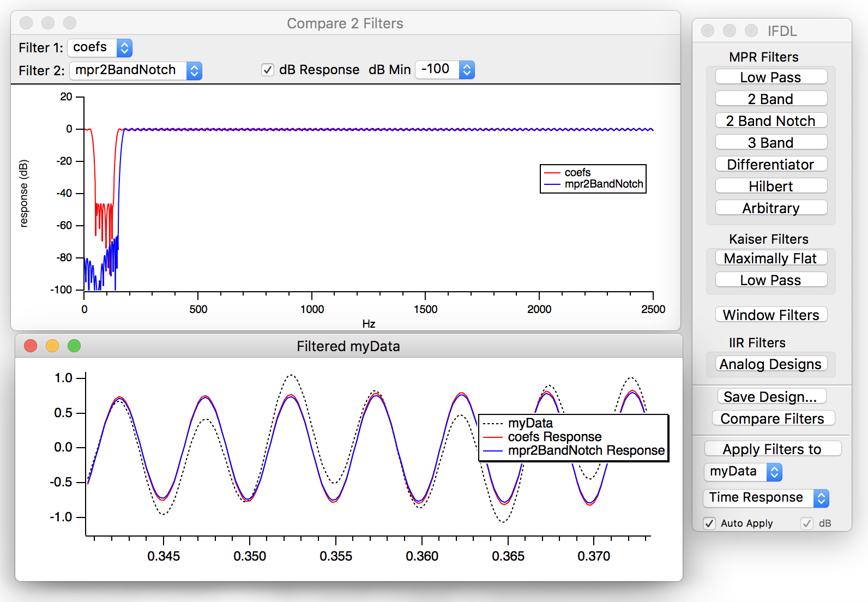Screen dimensions: 868x602
Task: Open the myData wave selection dropdown
Action: coord(743,472)
